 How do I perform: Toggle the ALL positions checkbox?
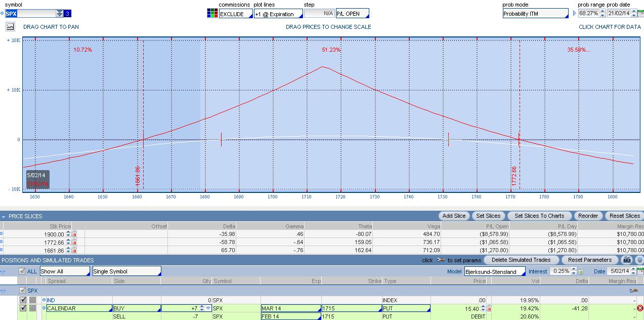[22, 271]
